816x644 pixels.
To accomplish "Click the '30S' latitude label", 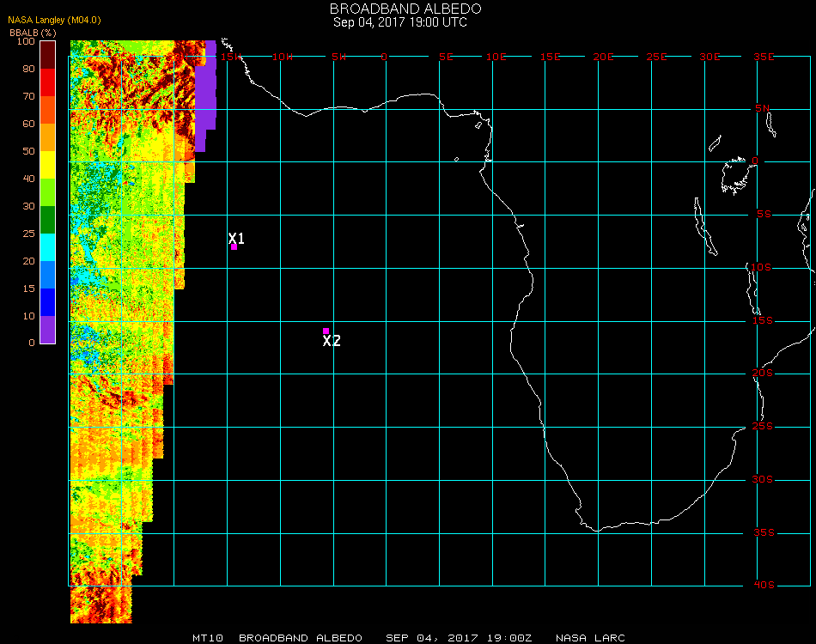I will point(763,479).
